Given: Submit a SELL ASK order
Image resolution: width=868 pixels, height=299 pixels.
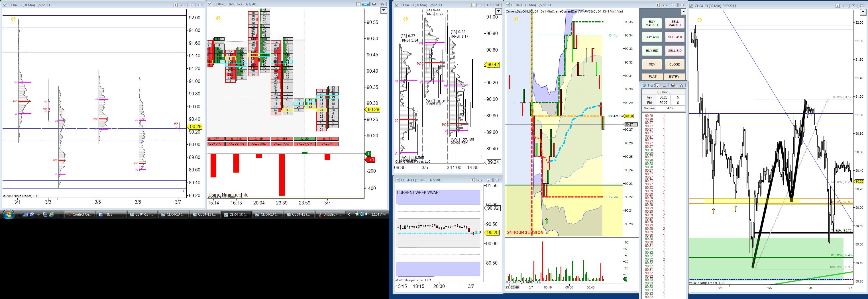Looking at the screenshot, I should point(675,37).
